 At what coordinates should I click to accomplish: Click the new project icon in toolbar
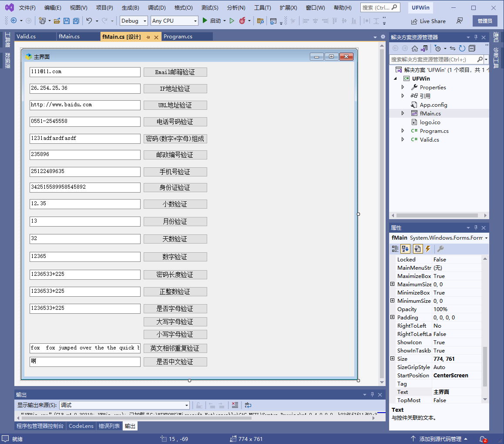(42, 20)
